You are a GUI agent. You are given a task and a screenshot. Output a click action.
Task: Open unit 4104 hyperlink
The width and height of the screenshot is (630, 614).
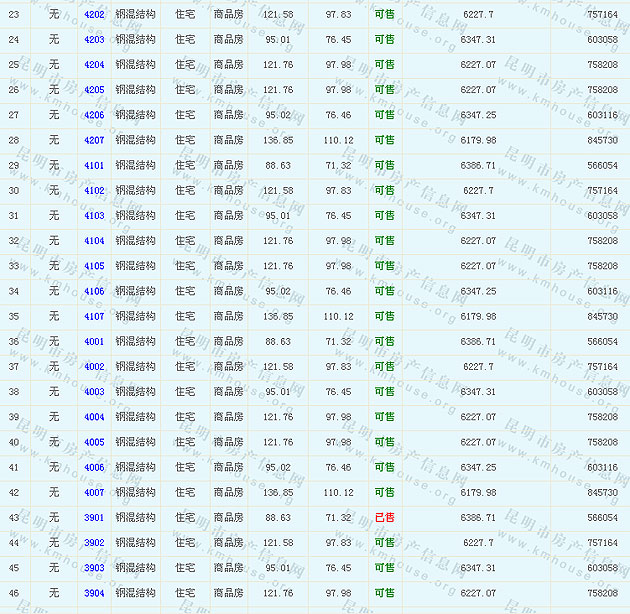(x=94, y=240)
